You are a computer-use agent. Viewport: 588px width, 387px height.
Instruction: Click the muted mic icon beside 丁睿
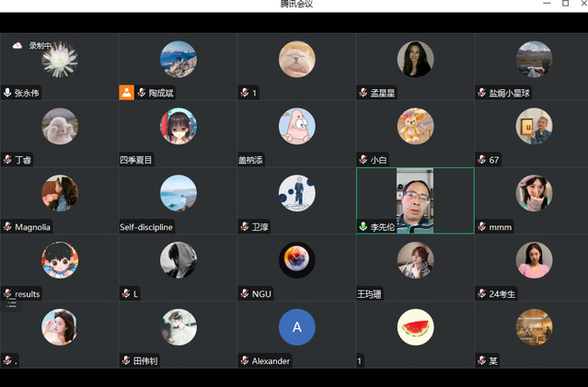click(8, 160)
